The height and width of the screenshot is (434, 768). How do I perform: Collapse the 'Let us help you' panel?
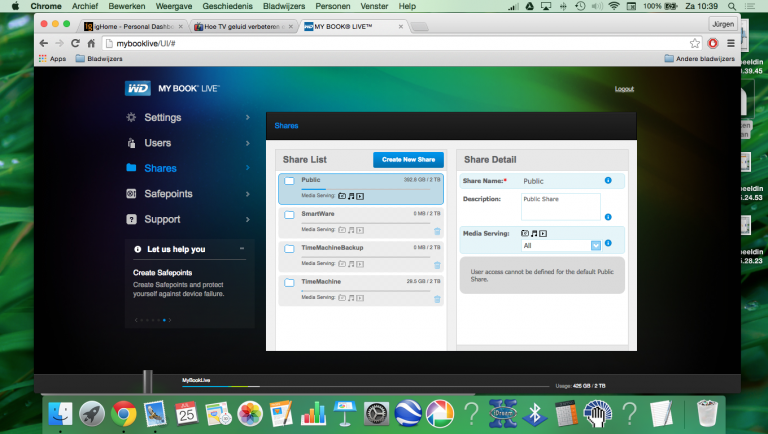pos(242,248)
